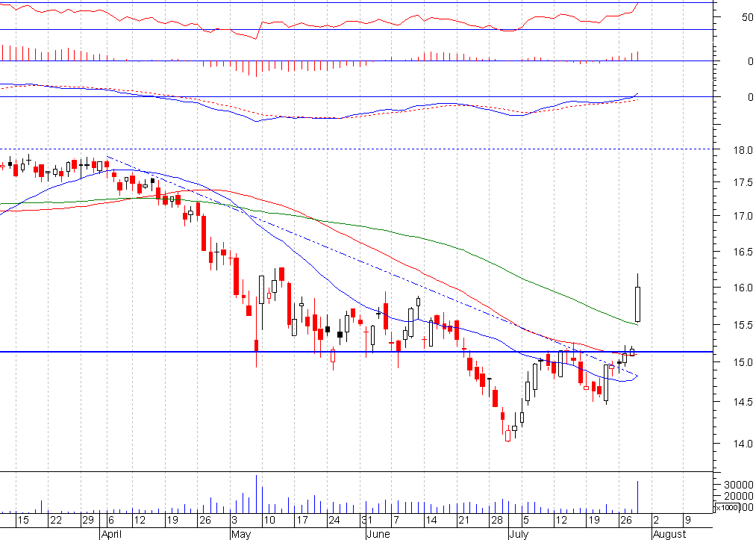Select the August month label
The image size is (756, 540).
[x=669, y=534]
